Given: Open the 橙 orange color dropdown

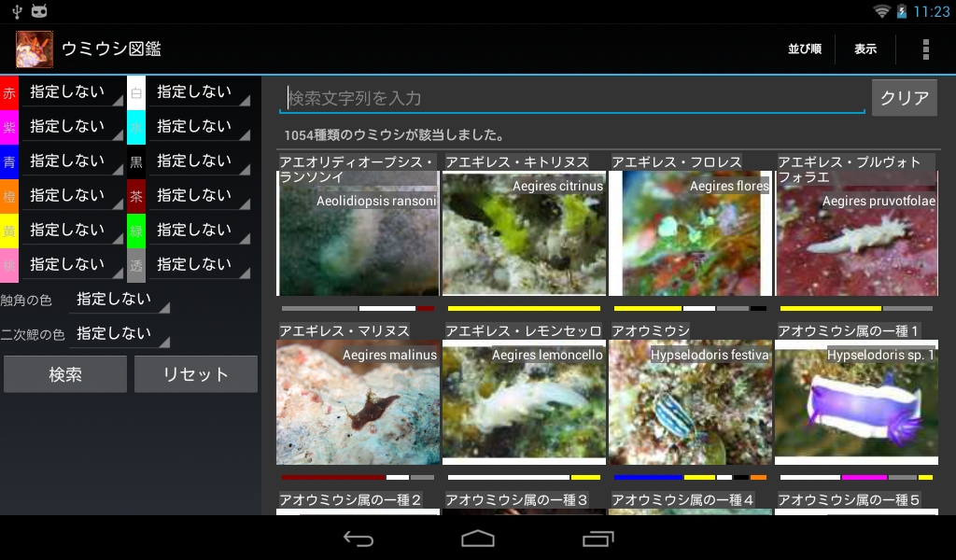Looking at the screenshot, I should 73,196.
